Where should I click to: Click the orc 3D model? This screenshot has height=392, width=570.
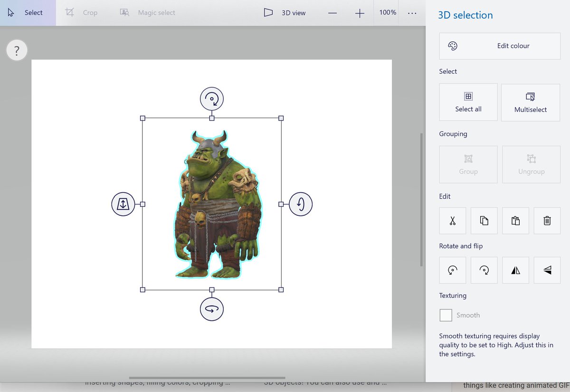(217, 204)
